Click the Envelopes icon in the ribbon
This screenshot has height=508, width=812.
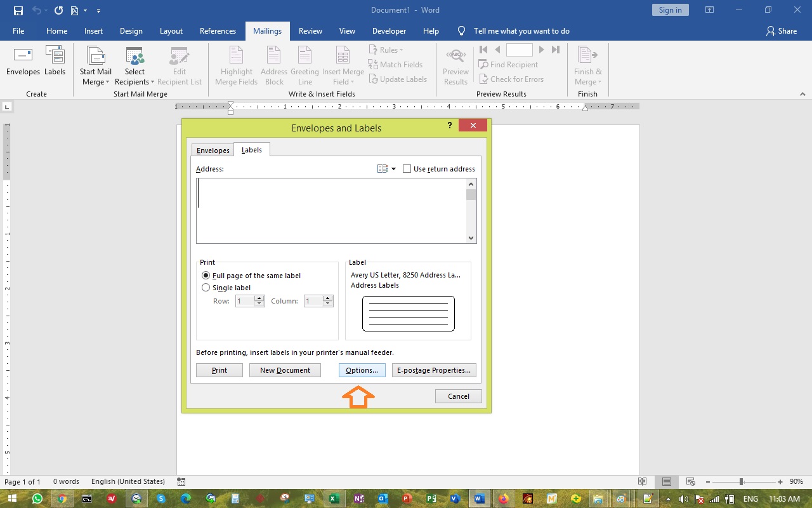click(x=23, y=62)
